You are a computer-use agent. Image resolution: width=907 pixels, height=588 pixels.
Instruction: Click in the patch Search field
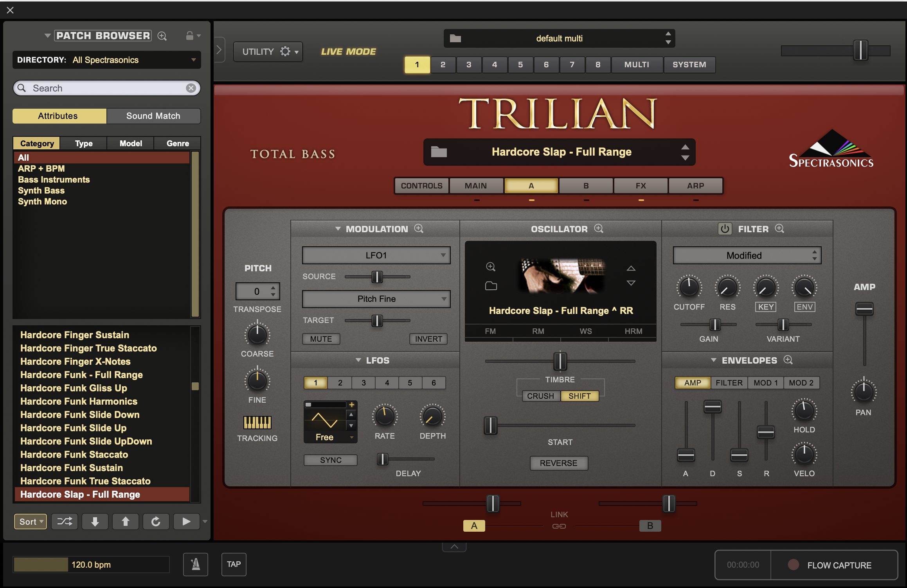click(106, 88)
